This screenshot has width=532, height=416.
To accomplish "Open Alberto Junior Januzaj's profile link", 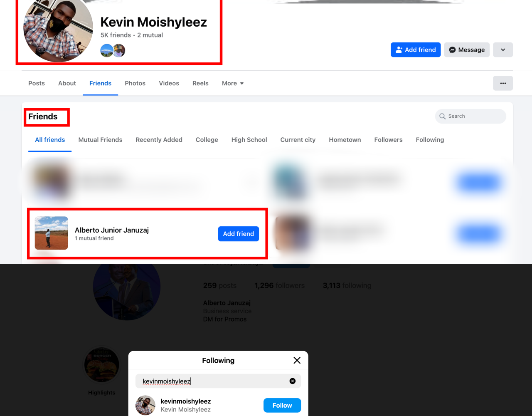I will pyautogui.click(x=112, y=230).
